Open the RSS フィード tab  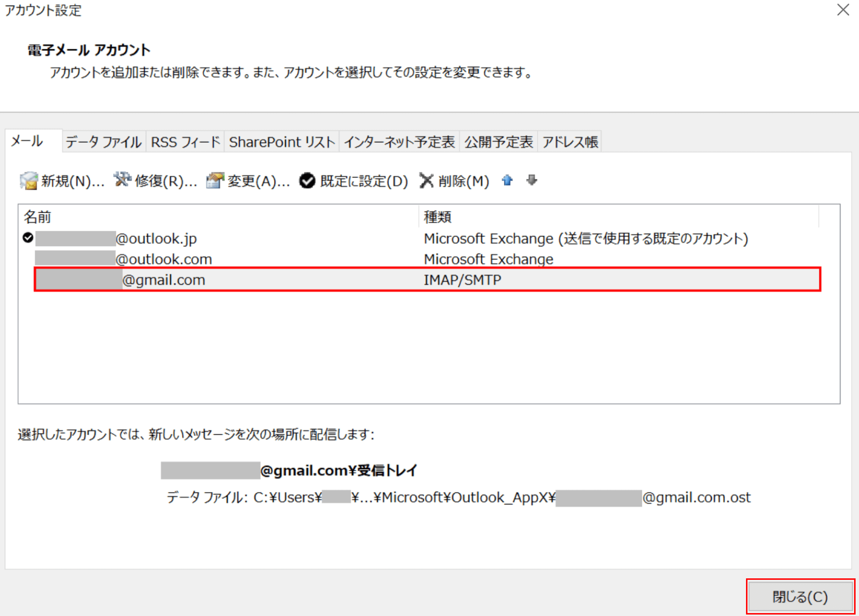click(185, 142)
